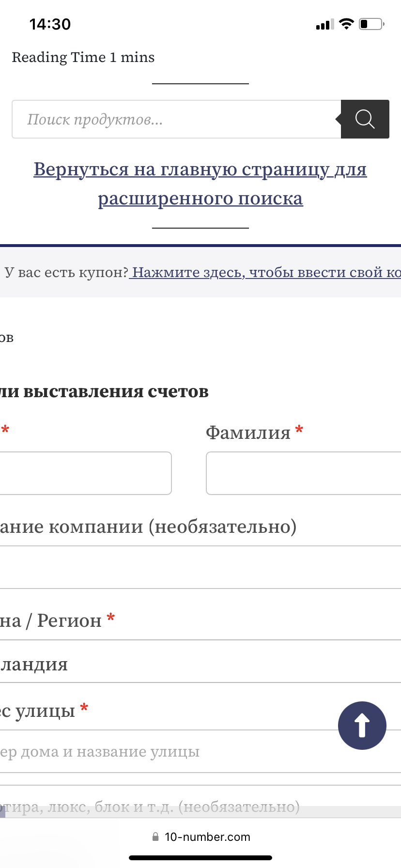Tap the home indicator bar
The image size is (401, 868).
pos(200,858)
